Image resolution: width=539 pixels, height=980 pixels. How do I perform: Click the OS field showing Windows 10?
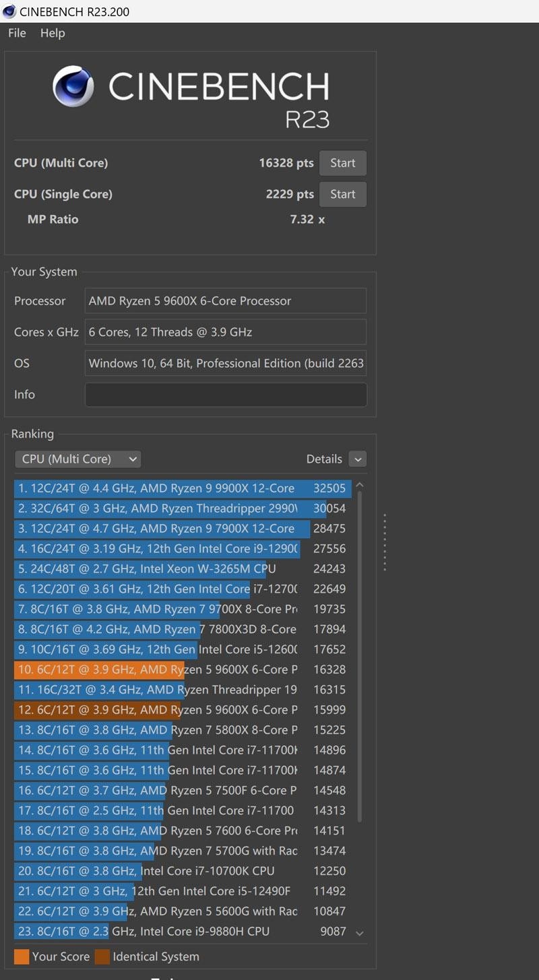coord(226,363)
